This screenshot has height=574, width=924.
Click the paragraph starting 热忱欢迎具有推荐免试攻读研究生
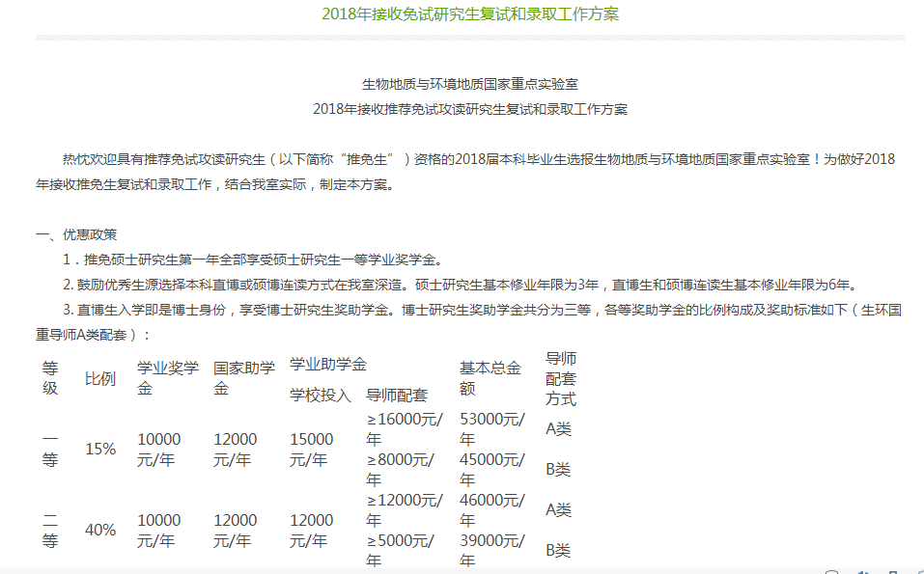[465, 172]
